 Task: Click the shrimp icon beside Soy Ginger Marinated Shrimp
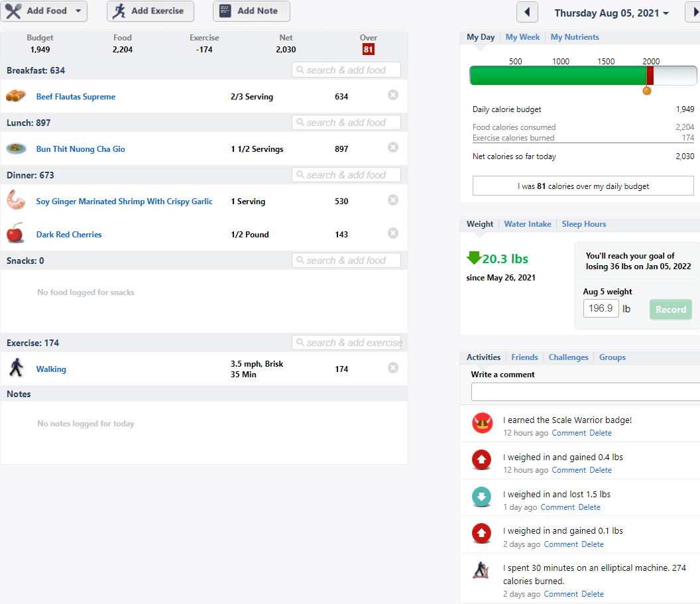tap(16, 200)
